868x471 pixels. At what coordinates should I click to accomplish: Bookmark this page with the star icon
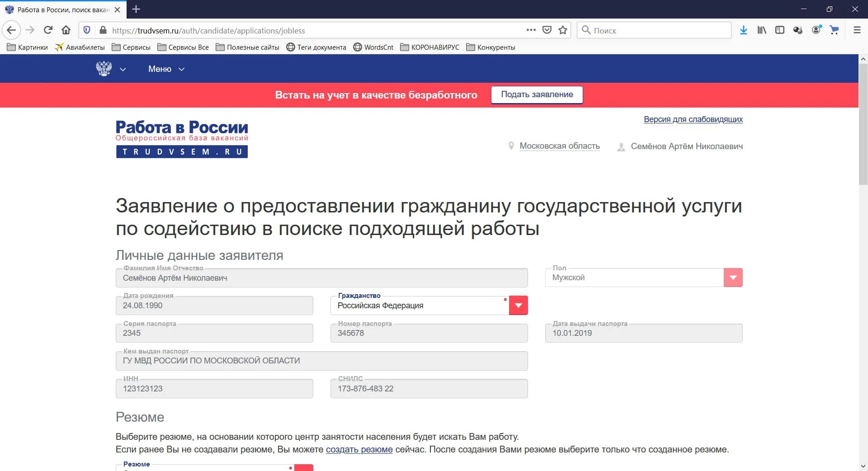click(x=563, y=30)
